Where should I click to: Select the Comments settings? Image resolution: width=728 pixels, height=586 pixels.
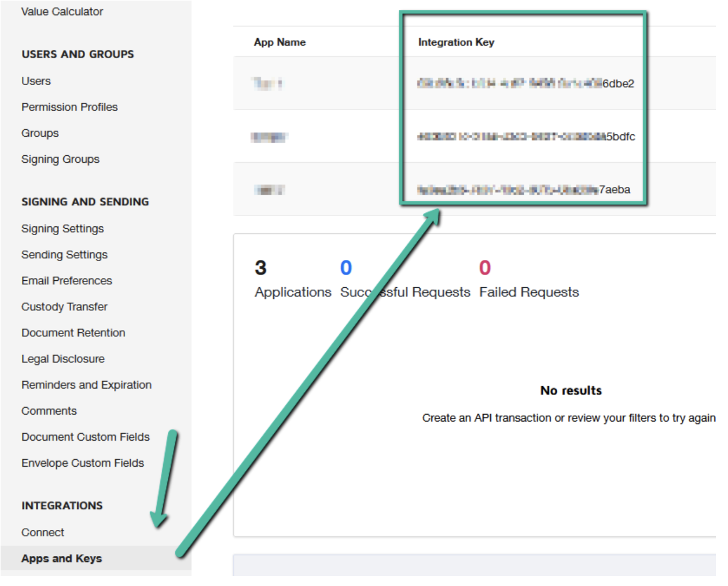(x=49, y=411)
